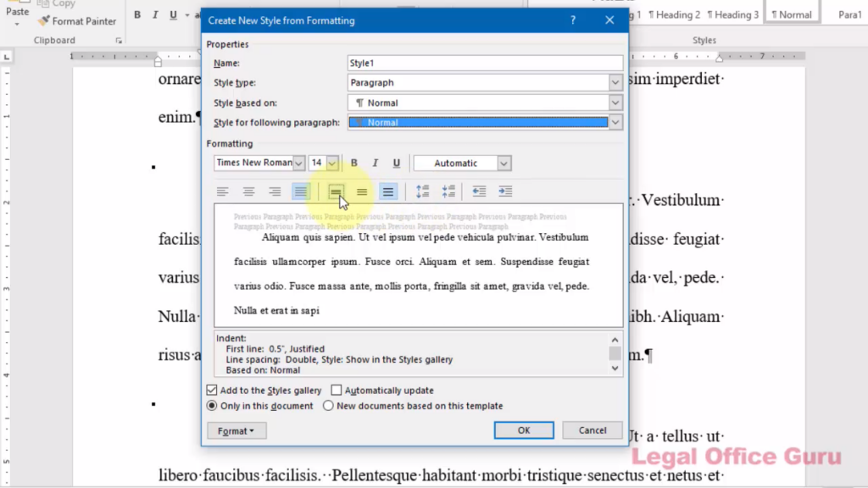The width and height of the screenshot is (868, 488).
Task: Select New documents based on this template
Action: coord(328,406)
